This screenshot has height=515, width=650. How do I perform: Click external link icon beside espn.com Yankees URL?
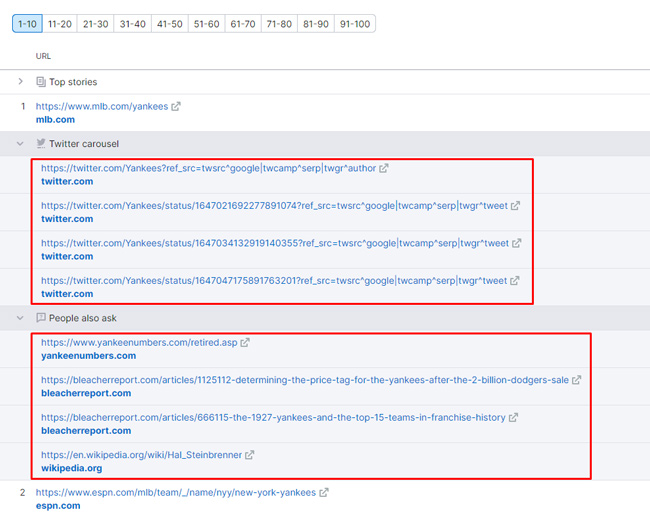click(324, 493)
